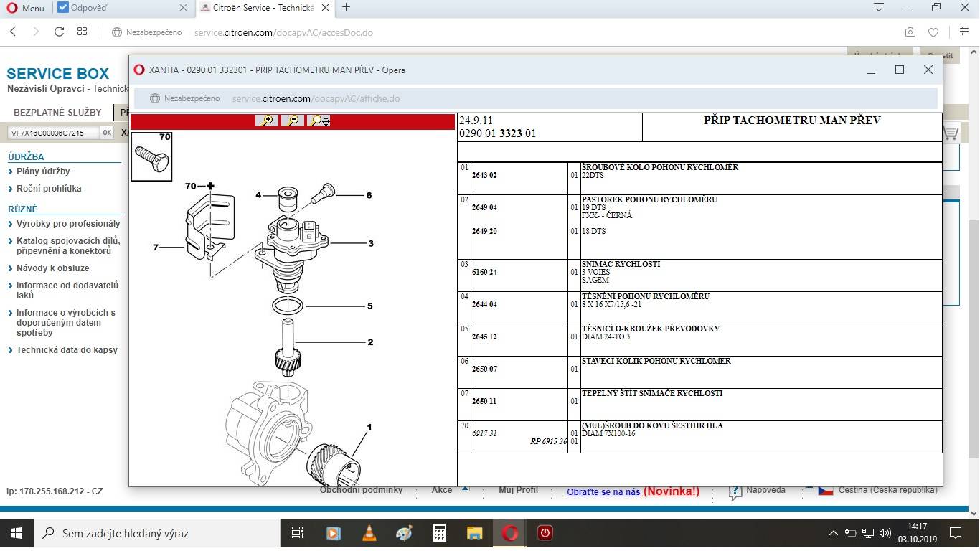Select part number 2644 04

(x=484, y=304)
